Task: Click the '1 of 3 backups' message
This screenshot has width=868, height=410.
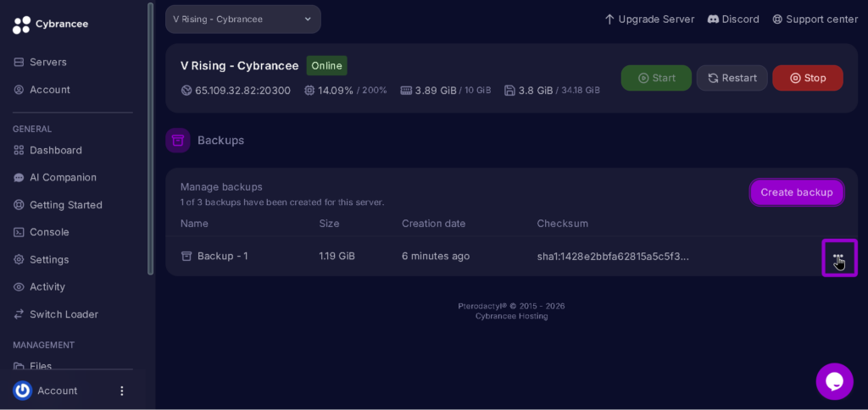Action: [282, 202]
